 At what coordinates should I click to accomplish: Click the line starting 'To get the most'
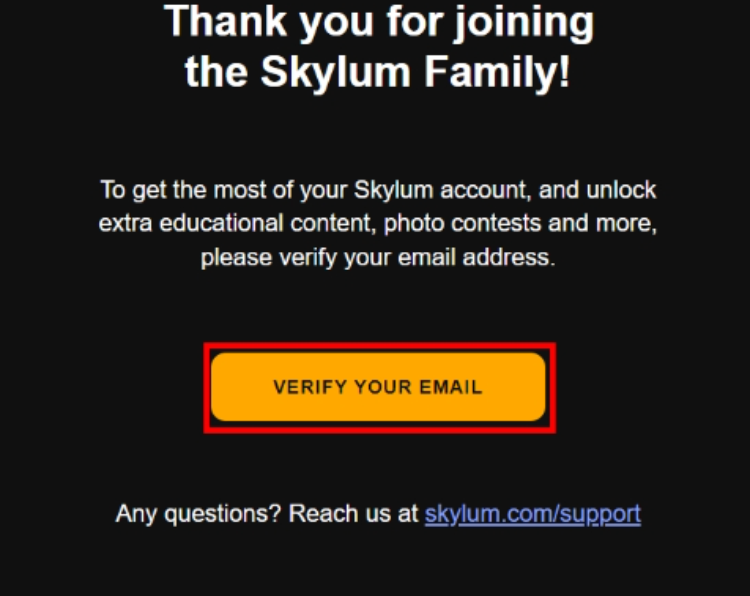coord(377,190)
